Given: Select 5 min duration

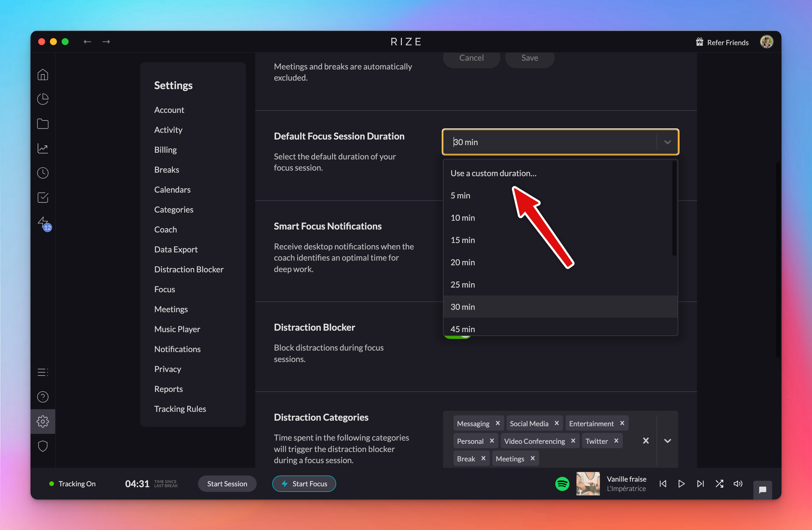Looking at the screenshot, I should [x=560, y=195].
